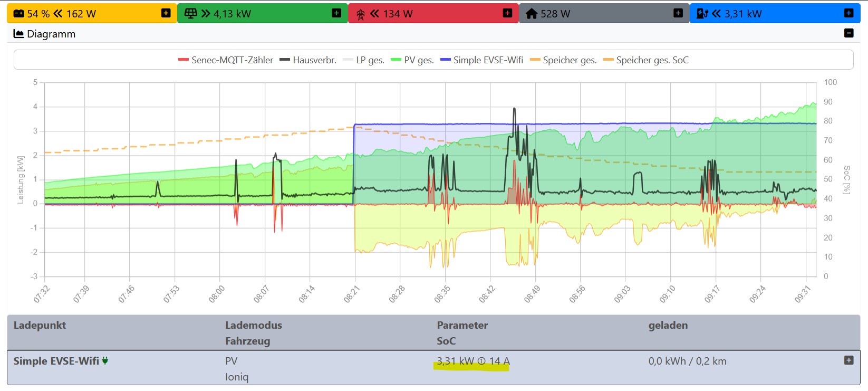Click the green plug icon next to Simple EVSE-Wifi
The height and width of the screenshot is (391, 868).
tap(105, 361)
